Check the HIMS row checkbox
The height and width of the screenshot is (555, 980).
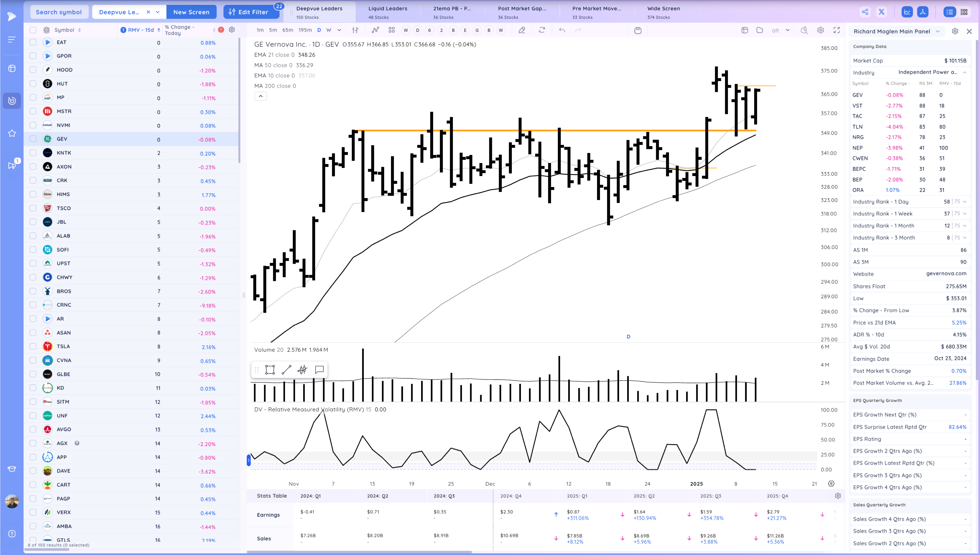[33, 194]
